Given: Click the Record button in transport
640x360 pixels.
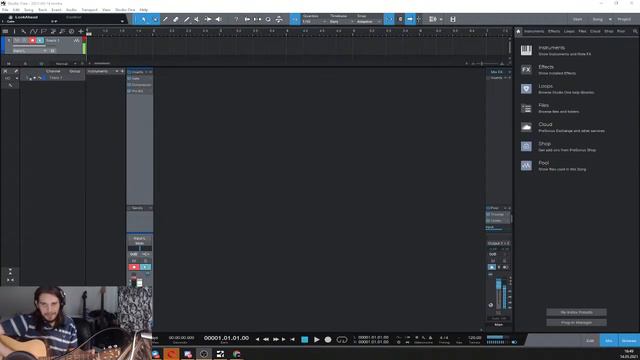Looking at the screenshot, I should (x=328, y=340).
